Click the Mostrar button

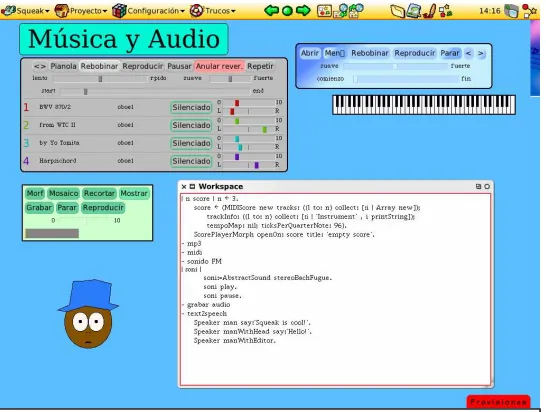tap(134, 193)
